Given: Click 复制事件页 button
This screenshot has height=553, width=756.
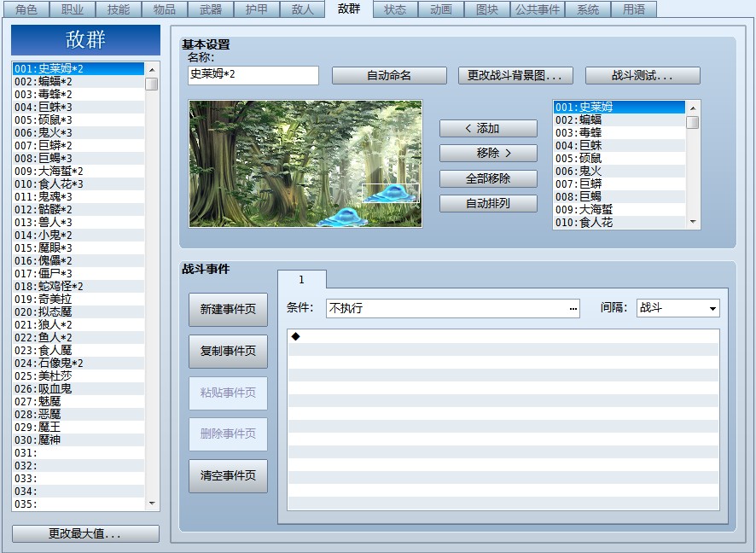Looking at the screenshot, I should pyautogui.click(x=228, y=351).
